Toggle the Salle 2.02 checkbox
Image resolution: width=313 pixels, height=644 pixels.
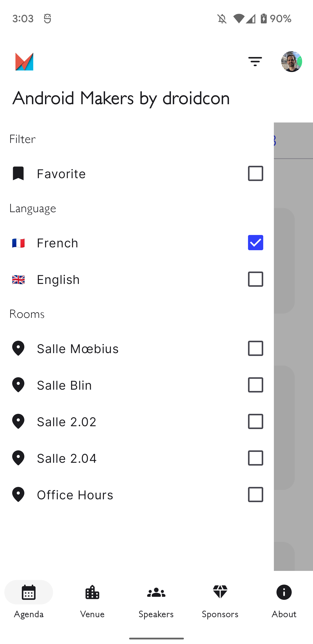click(256, 421)
